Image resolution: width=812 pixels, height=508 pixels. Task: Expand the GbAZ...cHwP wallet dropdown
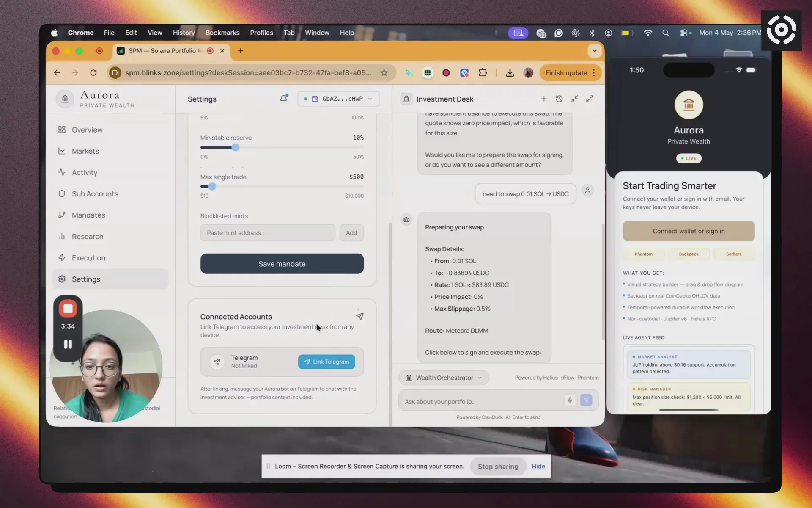(x=338, y=99)
